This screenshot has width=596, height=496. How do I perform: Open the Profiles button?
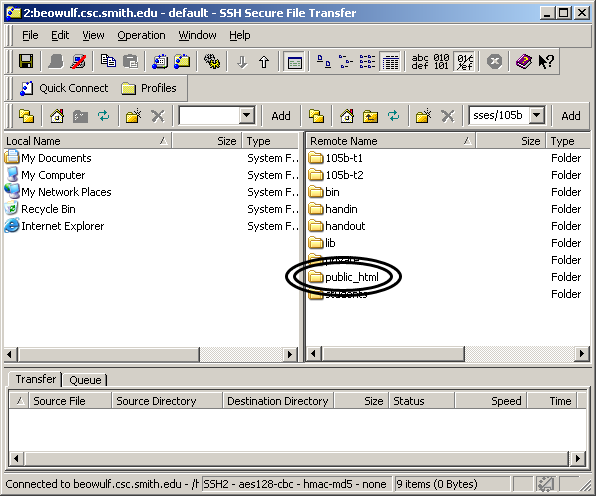point(149,88)
